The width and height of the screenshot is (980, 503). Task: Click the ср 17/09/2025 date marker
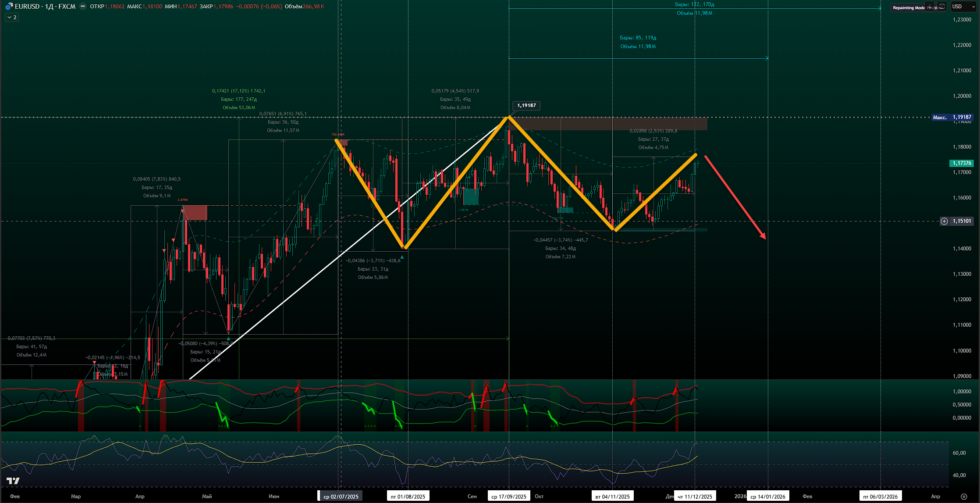point(508,496)
